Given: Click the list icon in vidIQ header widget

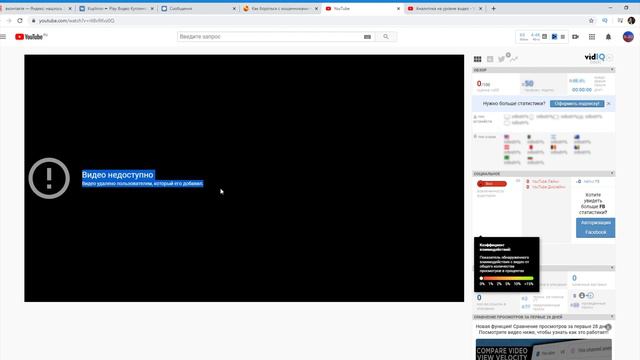Looking at the screenshot, I should (563, 37).
